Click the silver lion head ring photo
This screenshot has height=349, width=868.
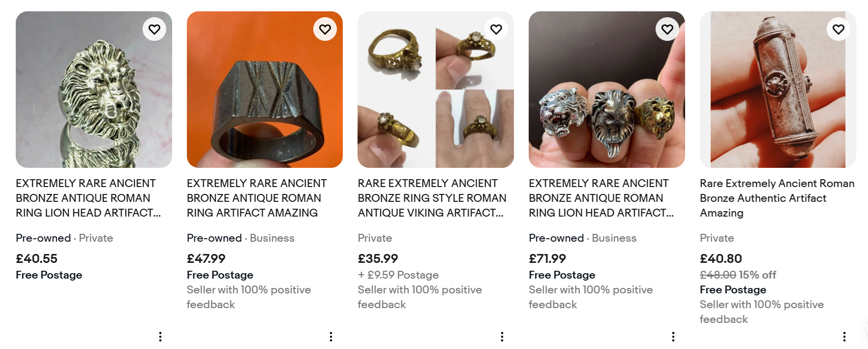point(93,89)
